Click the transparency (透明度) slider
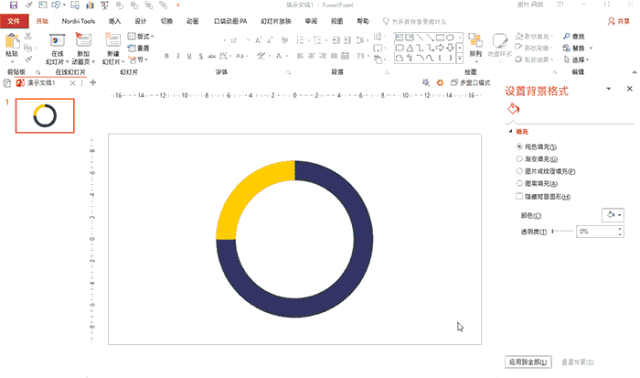This screenshot has width=640, height=378. [562, 231]
